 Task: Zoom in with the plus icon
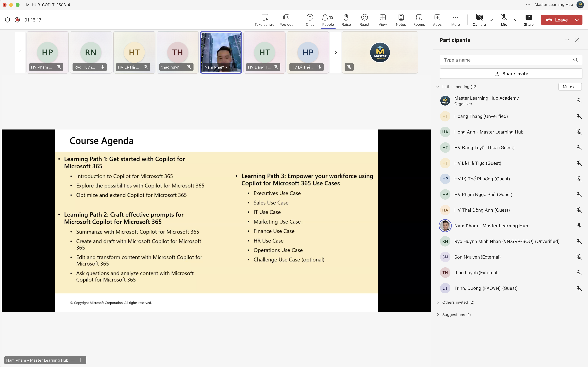[80, 360]
